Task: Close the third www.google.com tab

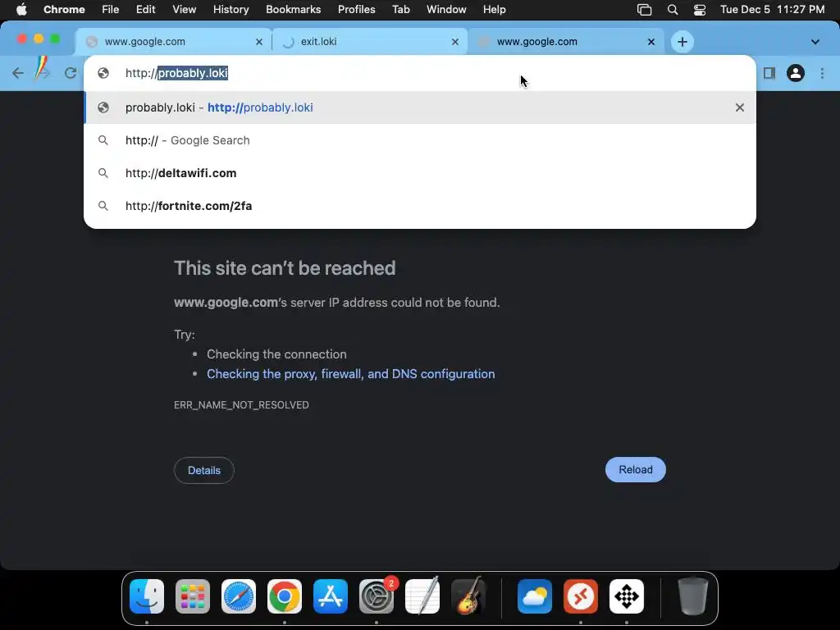Action: click(x=651, y=42)
